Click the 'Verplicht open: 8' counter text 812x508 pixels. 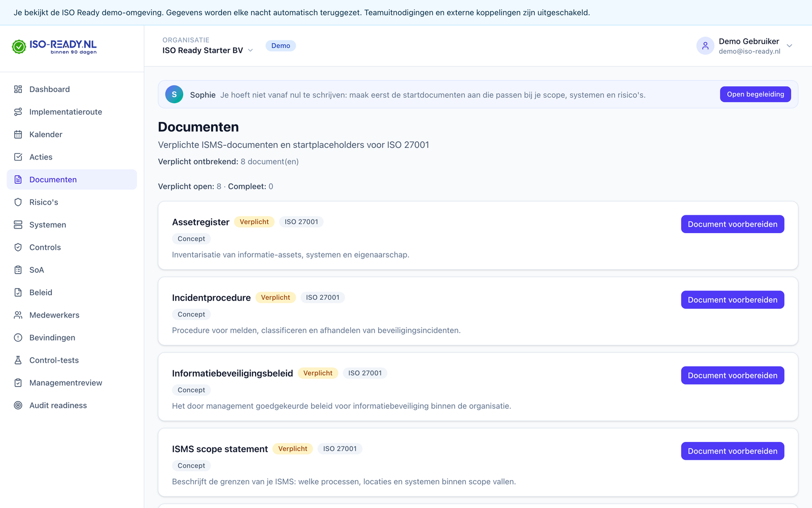point(190,186)
